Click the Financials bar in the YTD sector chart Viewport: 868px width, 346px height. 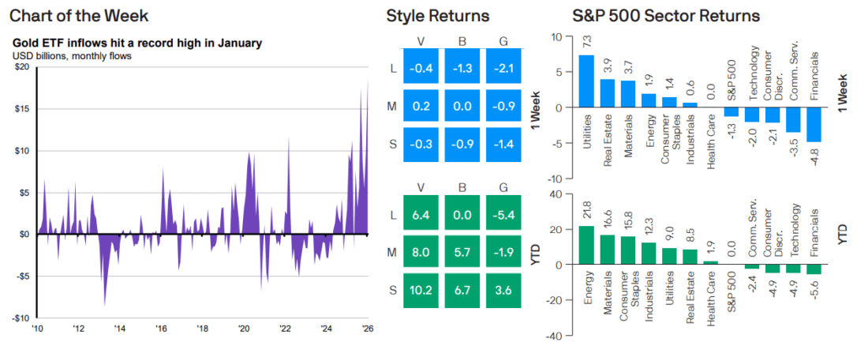click(x=815, y=269)
